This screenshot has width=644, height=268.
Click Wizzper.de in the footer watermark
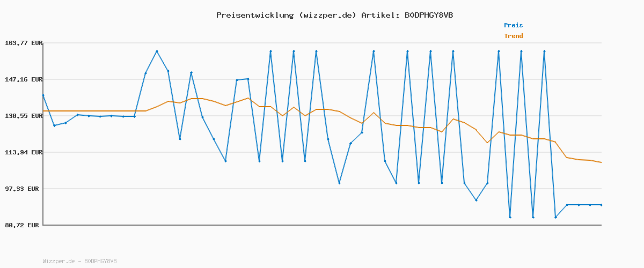58,261
